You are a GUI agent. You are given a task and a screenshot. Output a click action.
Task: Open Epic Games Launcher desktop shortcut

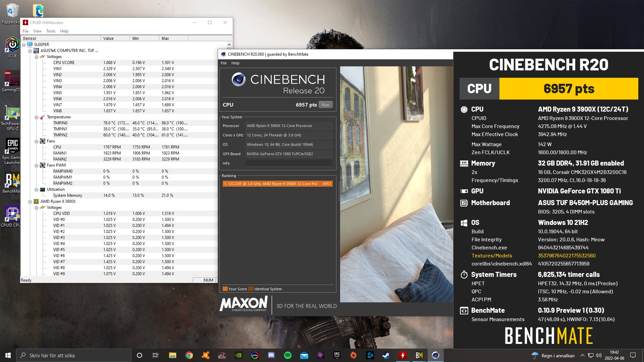click(x=11, y=152)
